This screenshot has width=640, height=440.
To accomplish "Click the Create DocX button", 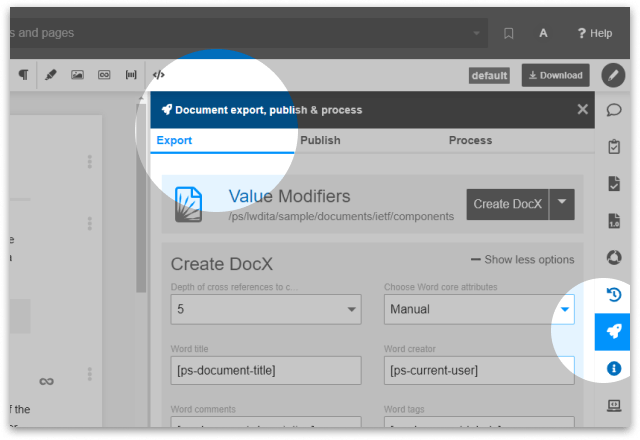I will coord(505,203).
